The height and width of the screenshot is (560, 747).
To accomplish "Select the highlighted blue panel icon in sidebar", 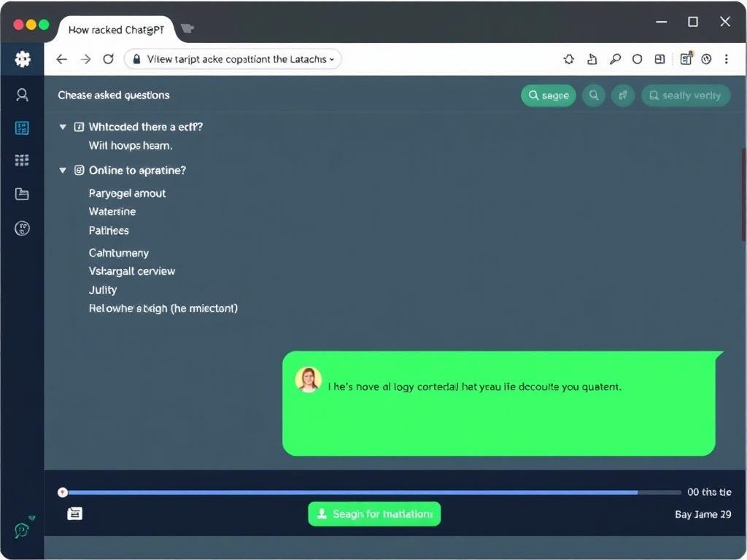I will tap(22, 128).
